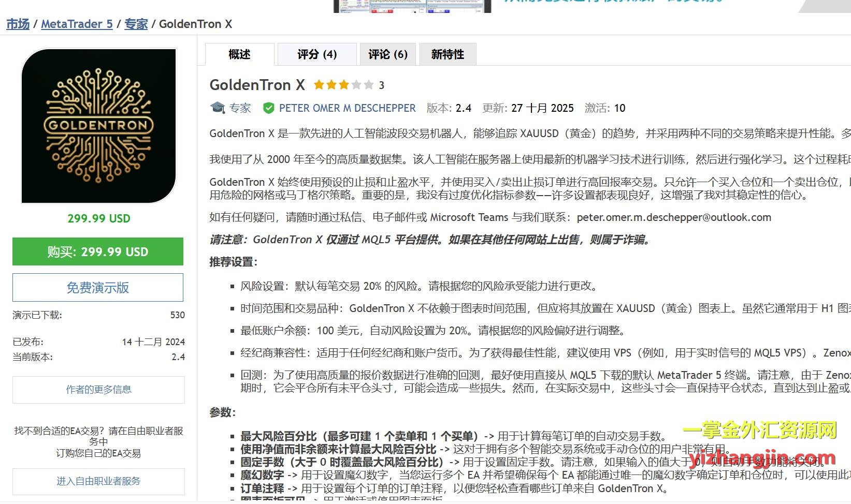Image resolution: width=851 pixels, height=504 pixels.
Task: Click the green 购买: 299.99 USD button
Action: click(98, 251)
